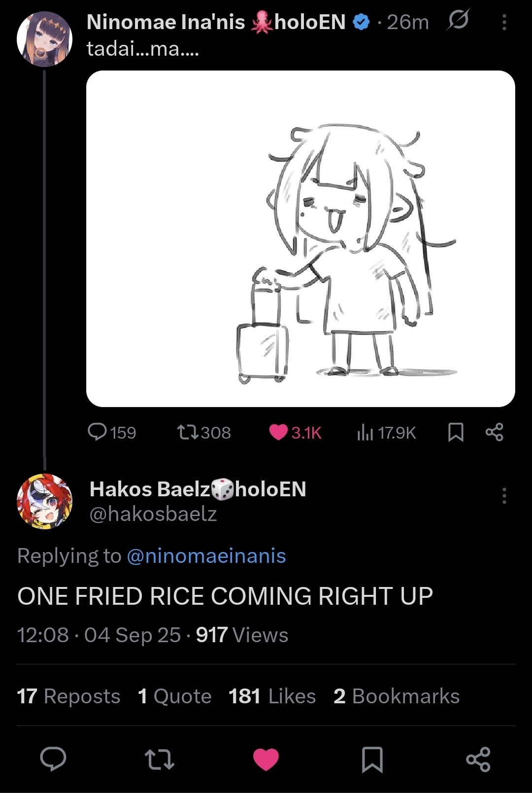Open Ninomae Ina'nis profile avatar
This screenshot has width=532, height=793.
[44, 39]
